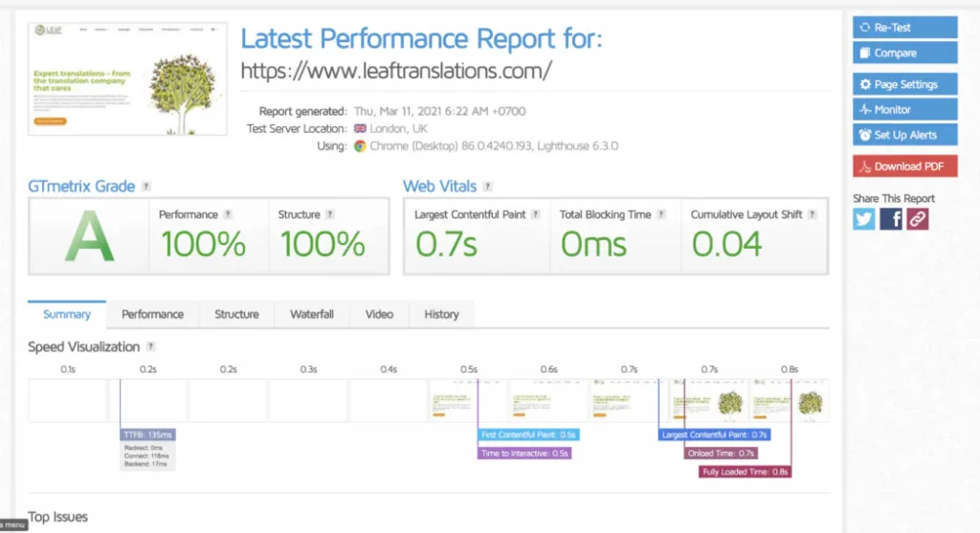Image resolution: width=980 pixels, height=533 pixels.
Task: Download the report as PDF
Action: 904,167
